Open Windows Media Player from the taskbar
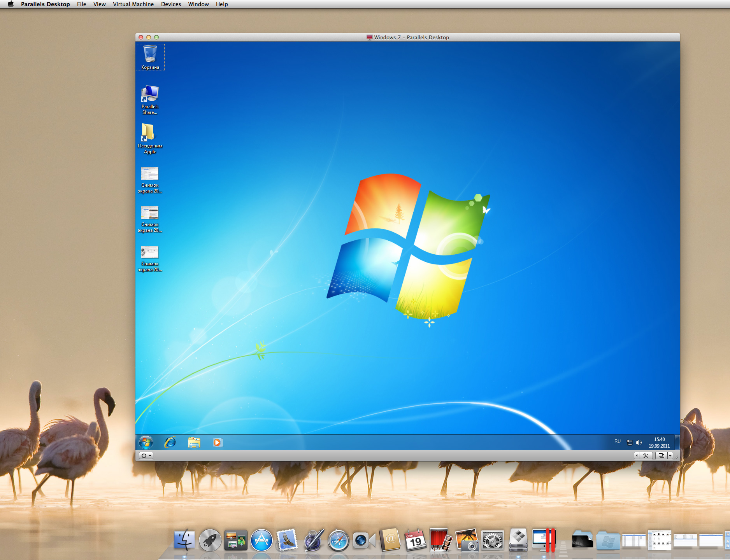 point(217,443)
